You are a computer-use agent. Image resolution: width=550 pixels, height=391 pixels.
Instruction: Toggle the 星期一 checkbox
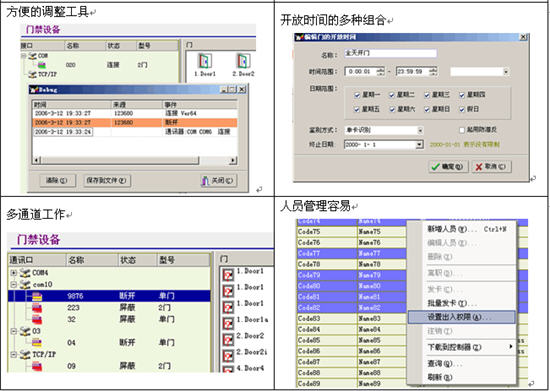coord(357,95)
